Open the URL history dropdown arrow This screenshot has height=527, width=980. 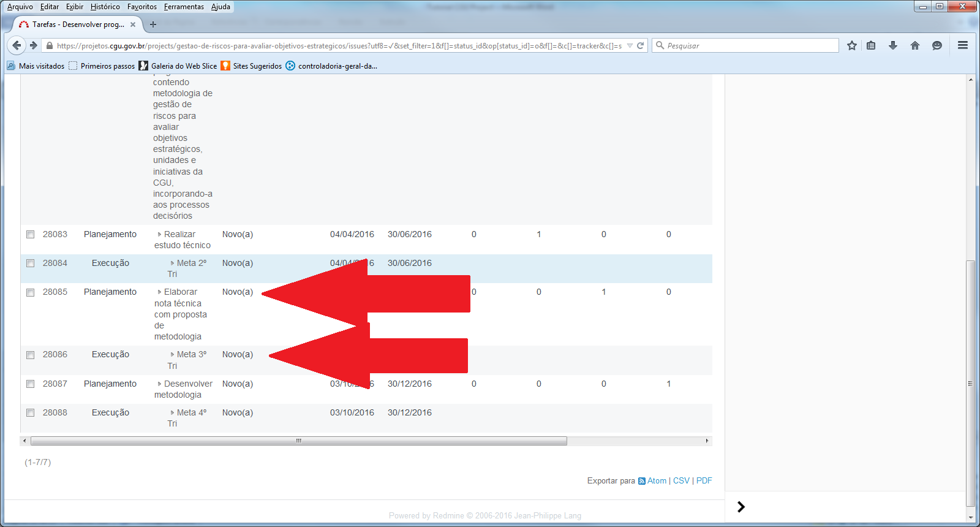click(630, 46)
